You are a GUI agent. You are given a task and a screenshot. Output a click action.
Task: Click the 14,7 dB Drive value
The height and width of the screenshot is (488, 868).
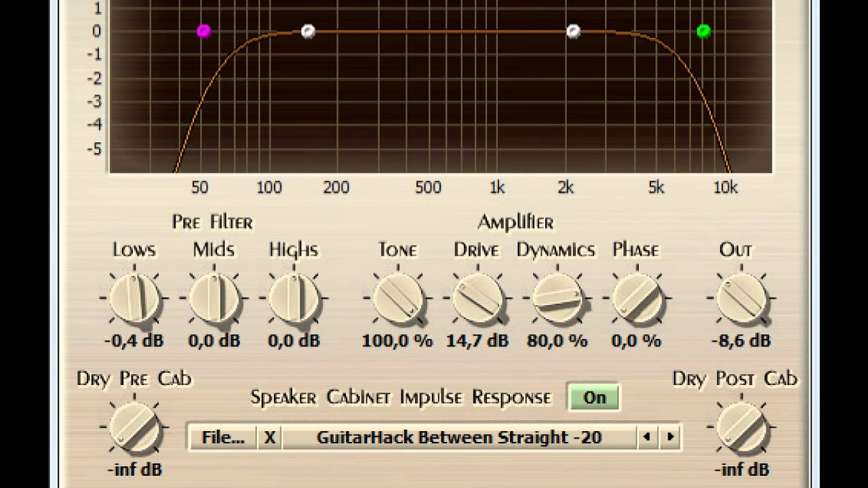tap(477, 340)
